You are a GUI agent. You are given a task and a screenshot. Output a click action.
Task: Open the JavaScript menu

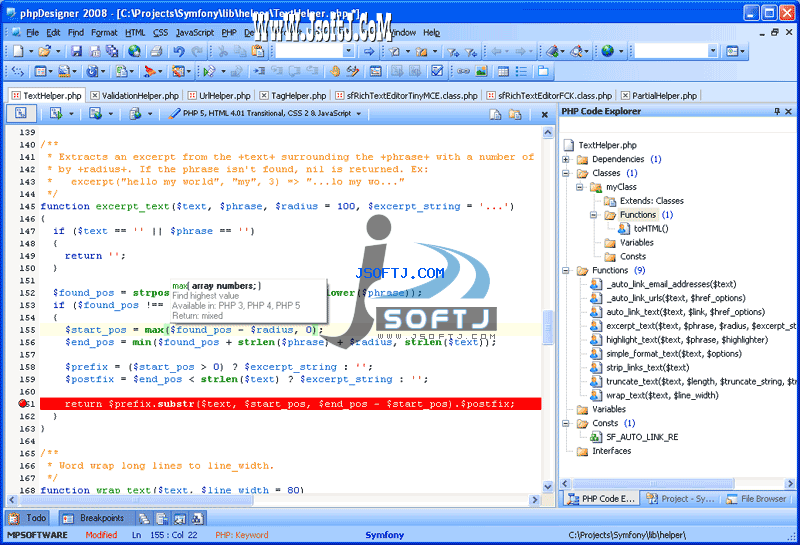[x=195, y=33]
